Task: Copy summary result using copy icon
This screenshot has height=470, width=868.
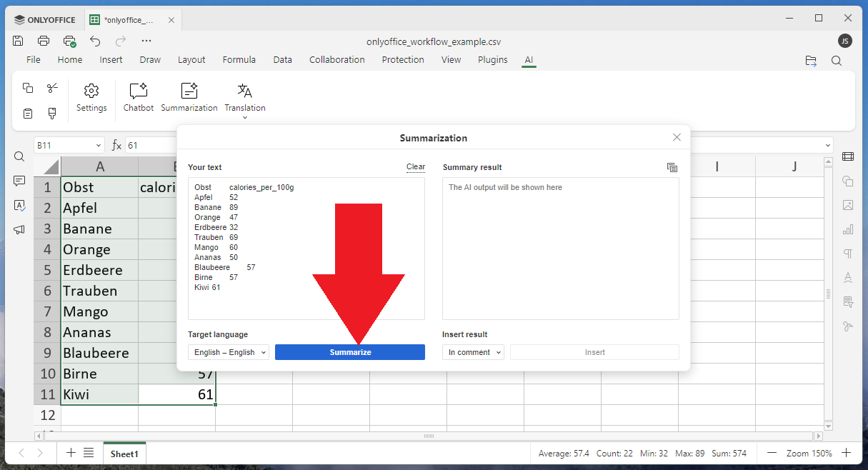Action: [x=672, y=167]
